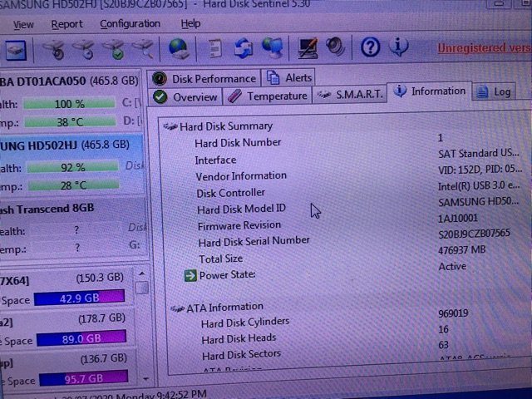Open help via the question mark icon
532x399 pixels.
(371, 47)
